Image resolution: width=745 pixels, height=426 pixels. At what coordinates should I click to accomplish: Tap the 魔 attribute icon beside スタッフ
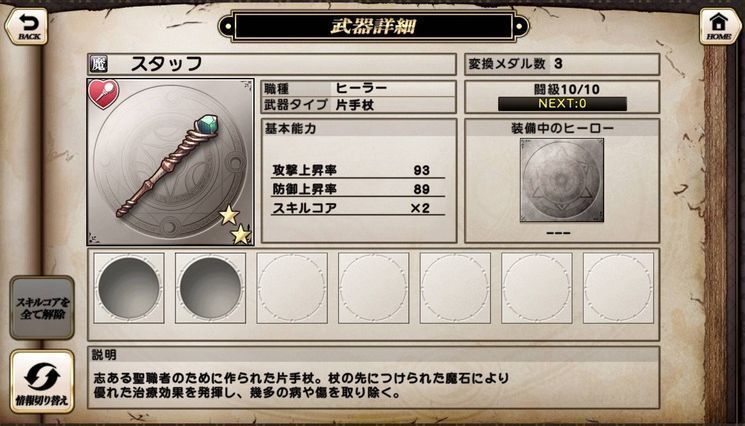[x=98, y=64]
